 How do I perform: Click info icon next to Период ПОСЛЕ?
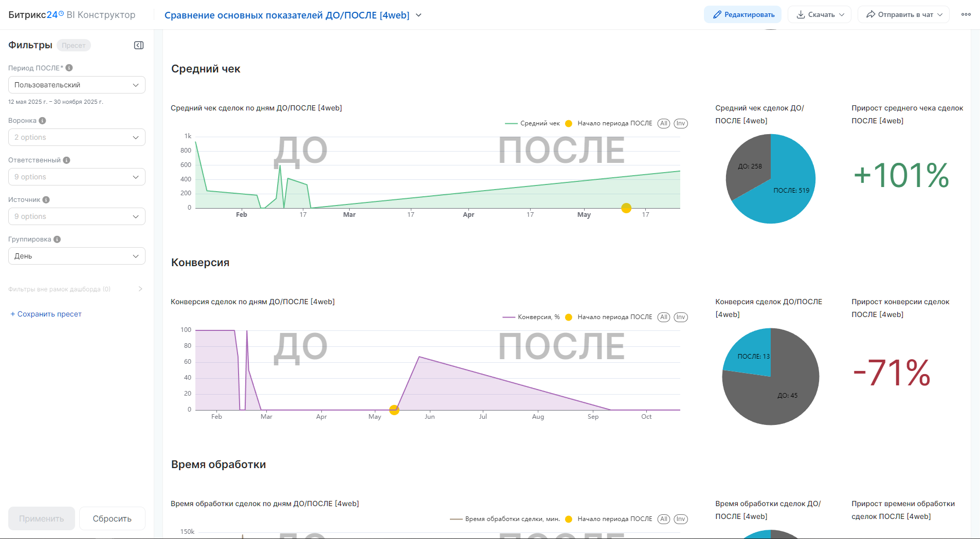[69, 68]
